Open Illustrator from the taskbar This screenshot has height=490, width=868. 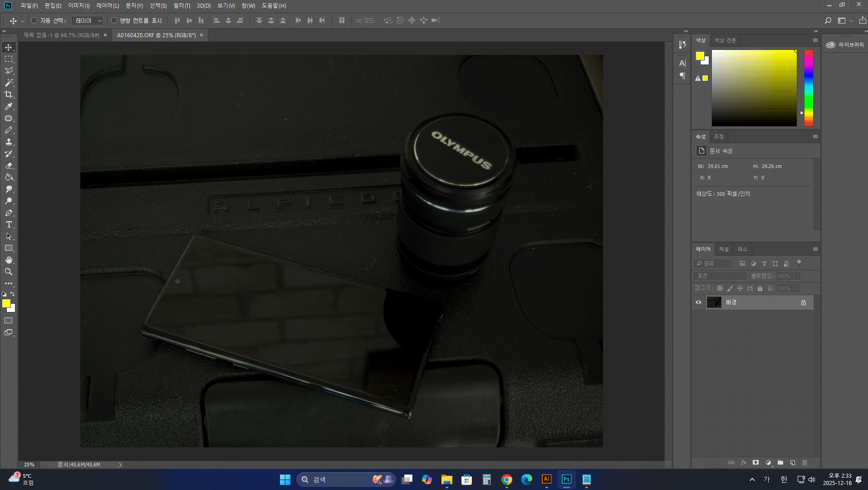(x=547, y=480)
